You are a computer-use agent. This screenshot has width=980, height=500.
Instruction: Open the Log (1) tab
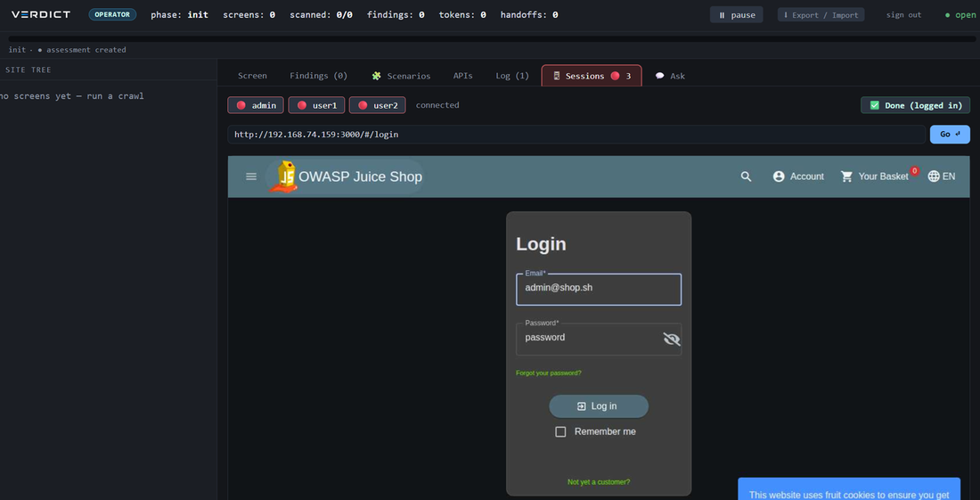(x=512, y=76)
